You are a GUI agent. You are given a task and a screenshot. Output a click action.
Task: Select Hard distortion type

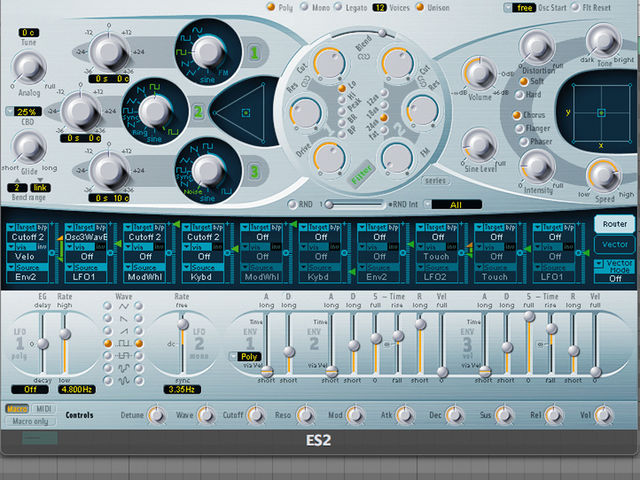pos(519,95)
